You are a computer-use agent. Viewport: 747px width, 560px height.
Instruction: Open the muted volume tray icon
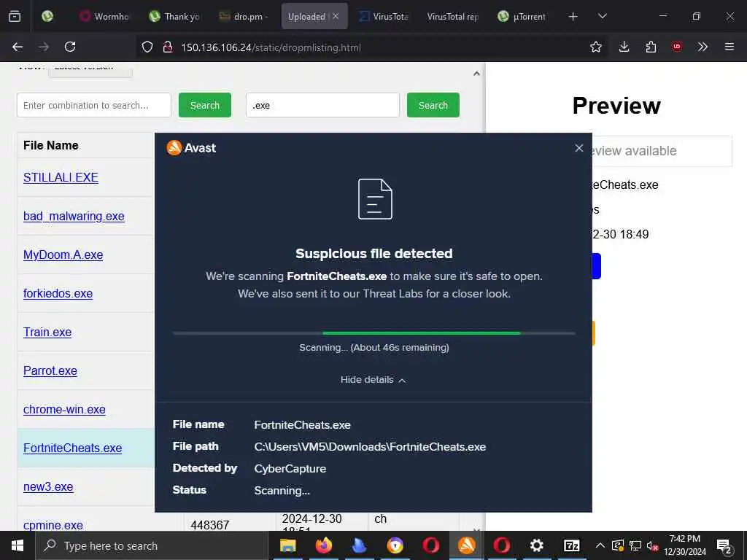click(653, 545)
